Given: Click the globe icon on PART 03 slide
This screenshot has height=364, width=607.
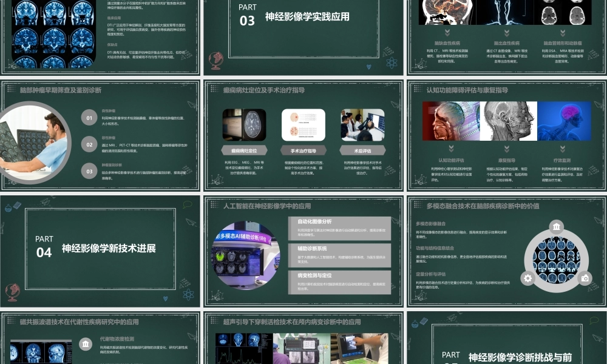Looking at the screenshot, I should (215, 61).
